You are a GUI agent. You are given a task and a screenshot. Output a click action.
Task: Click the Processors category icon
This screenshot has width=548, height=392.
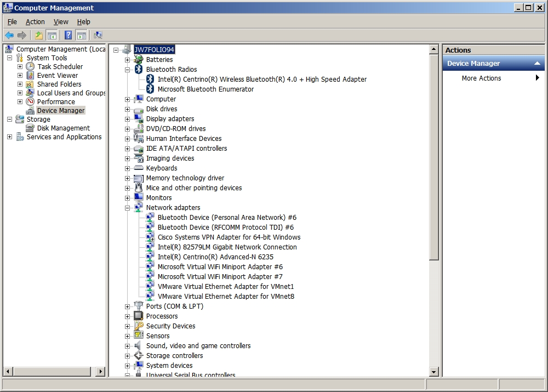pyautogui.click(x=139, y=316)
